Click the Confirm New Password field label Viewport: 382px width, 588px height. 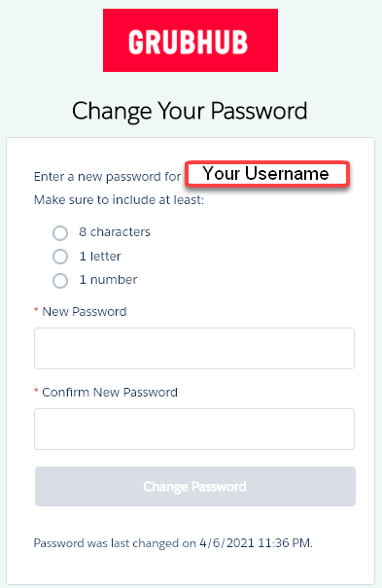pos(110,393)
